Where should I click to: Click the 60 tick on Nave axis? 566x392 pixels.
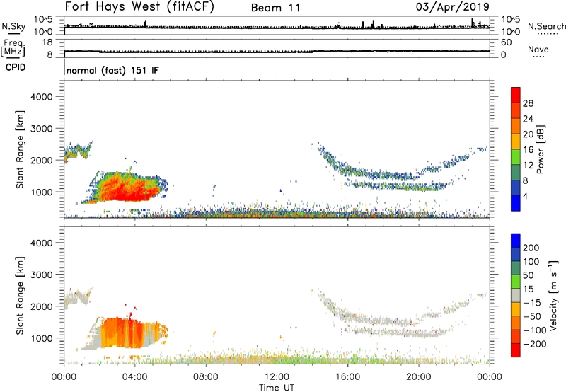pyautogui.click(x=506, y=42)
